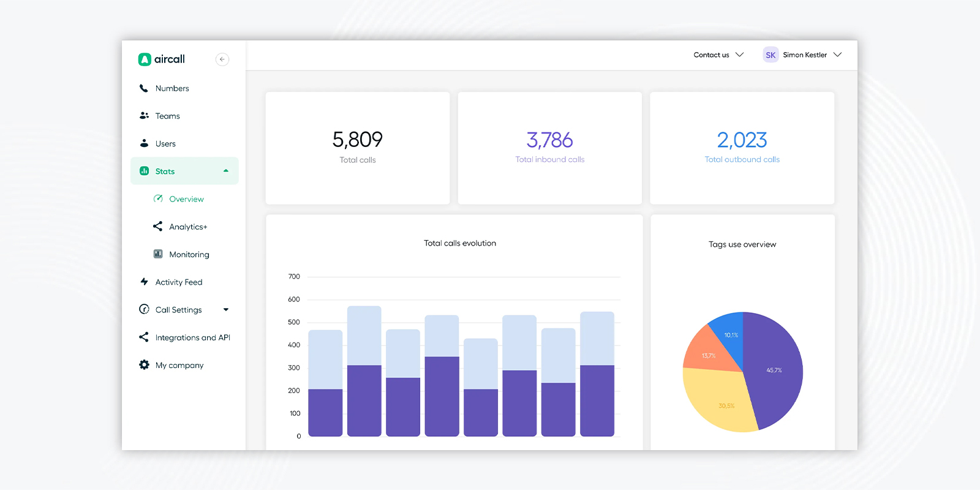The height and width of the screenshot is (490, 980).
Task: Click the '700' y-axis label
Action: [294, 277]
